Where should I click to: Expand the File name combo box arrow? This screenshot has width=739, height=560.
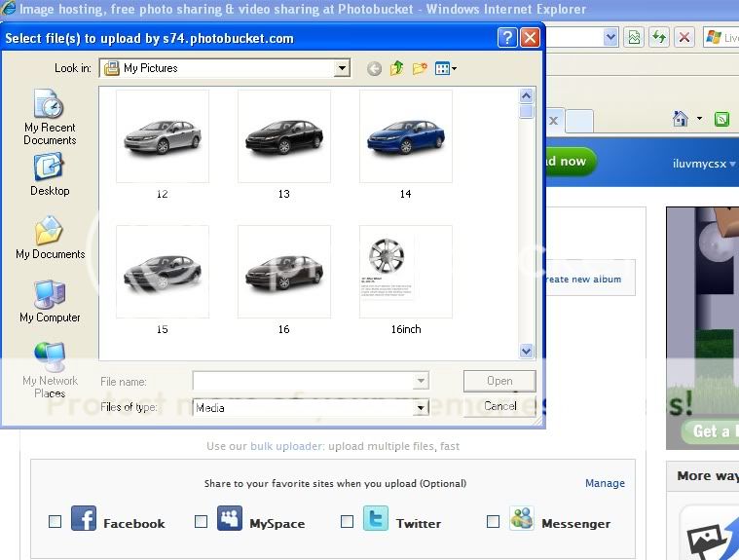click(421, 381)
